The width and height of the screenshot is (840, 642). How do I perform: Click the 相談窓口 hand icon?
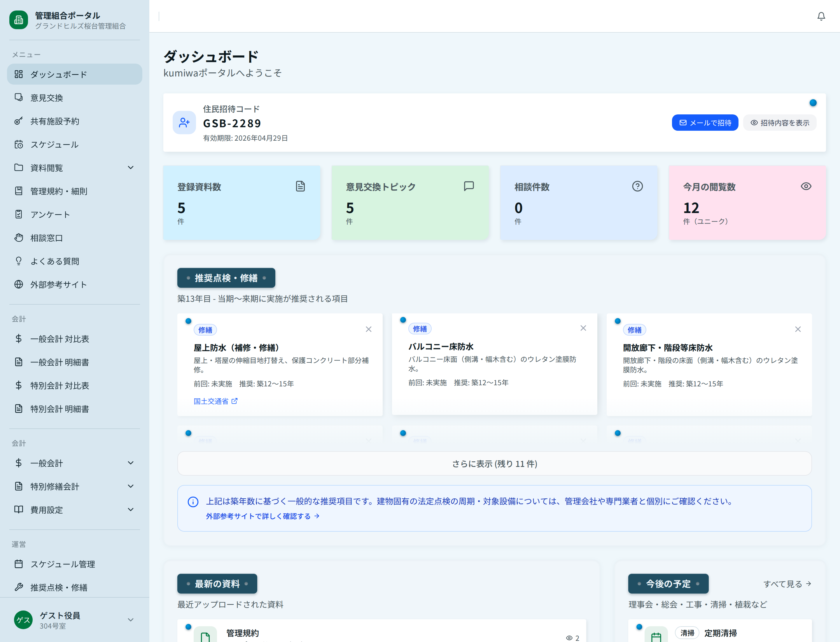point(19,238)
